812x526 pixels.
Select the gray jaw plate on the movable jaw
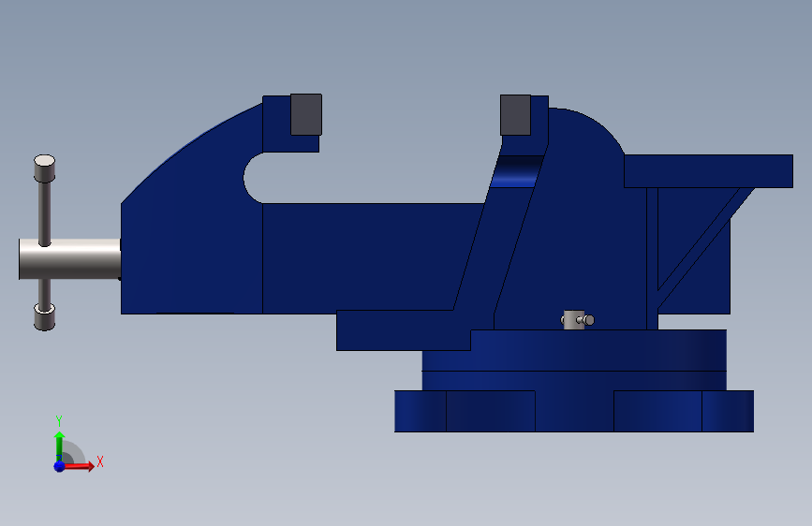pos(306,114)
